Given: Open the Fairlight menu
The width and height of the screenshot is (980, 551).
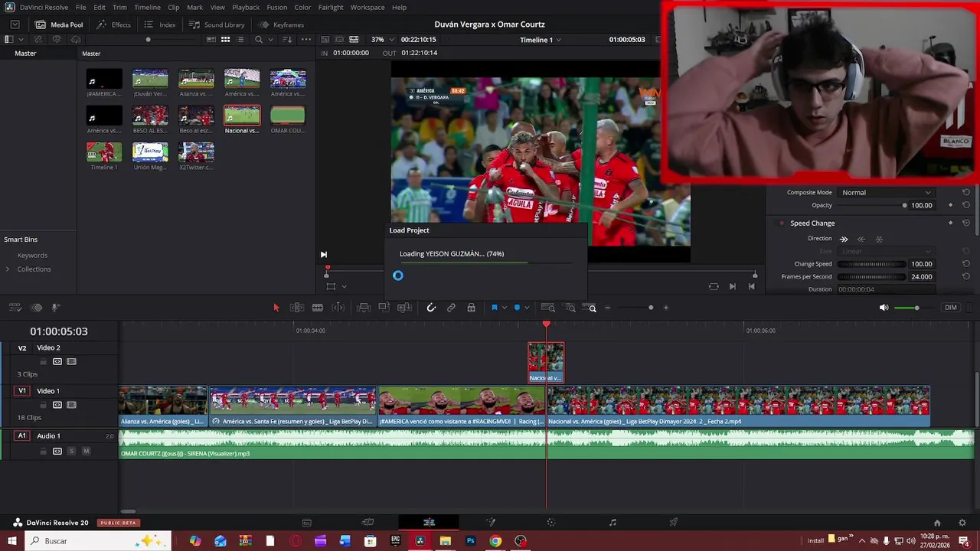Looking at the screenshot, I should coord(331,7).
